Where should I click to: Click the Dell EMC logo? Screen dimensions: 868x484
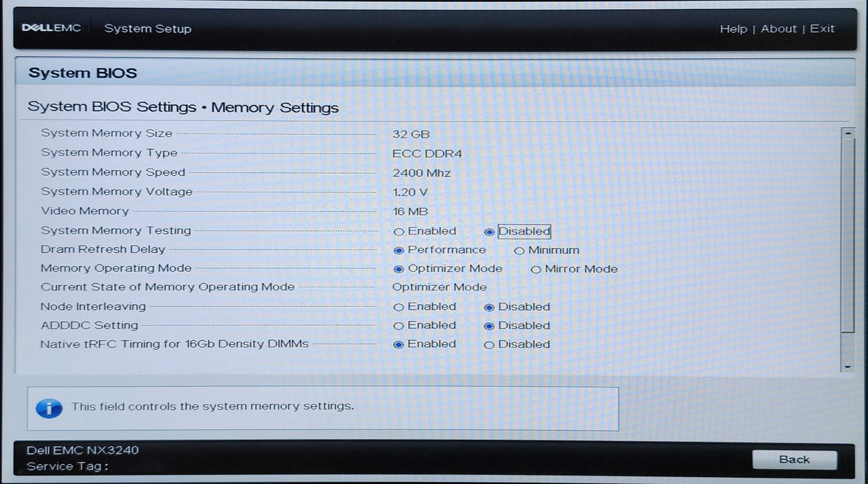point(52,28)
